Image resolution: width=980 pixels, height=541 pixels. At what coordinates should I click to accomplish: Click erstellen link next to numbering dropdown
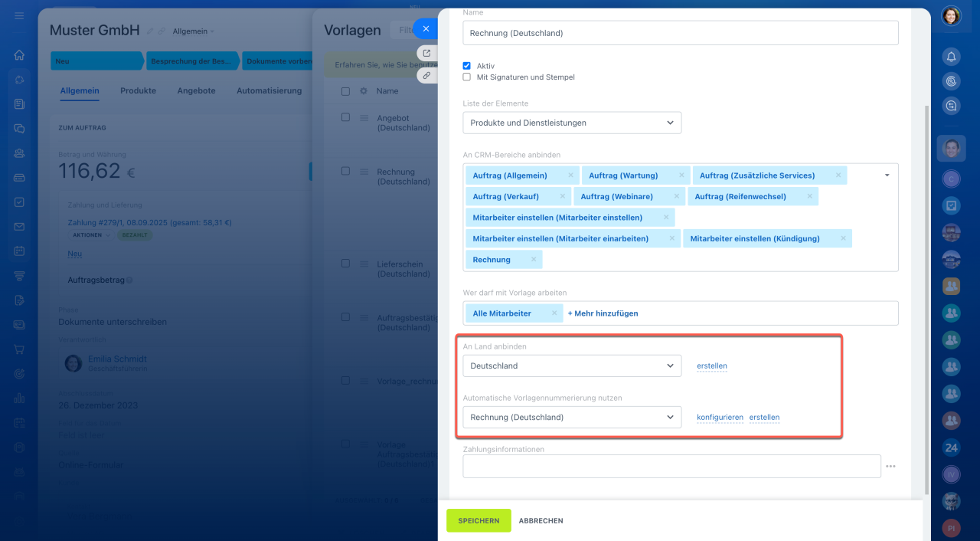(x=764, y=418)
